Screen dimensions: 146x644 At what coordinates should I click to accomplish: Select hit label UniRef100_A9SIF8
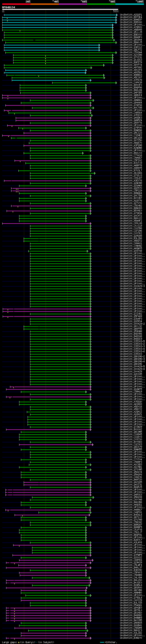coord(131,70)
